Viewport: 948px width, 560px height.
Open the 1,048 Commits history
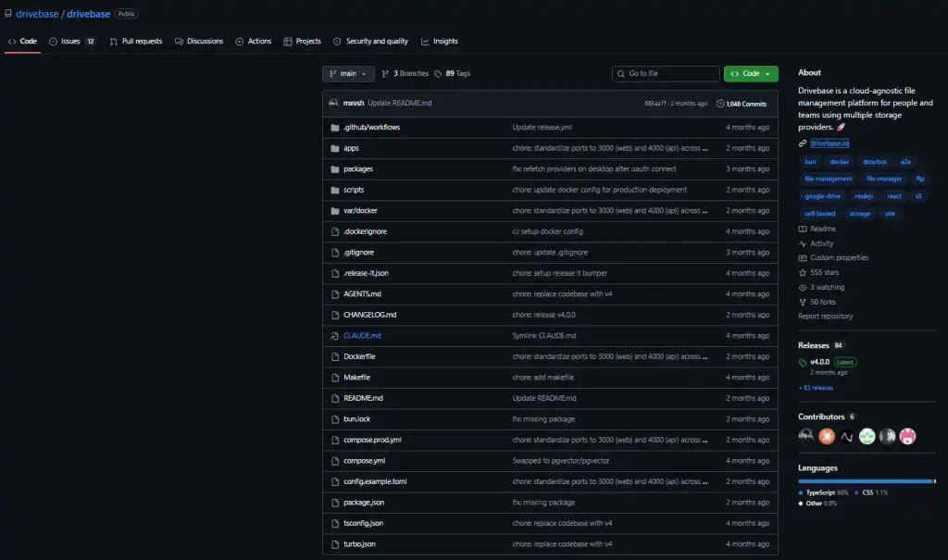(742, 104)
